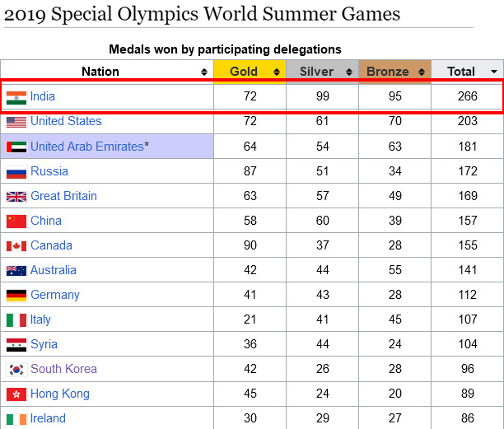Select India's total medals cell 266
The height and width of the screenshot is (429, 504).
click(x=468, y=96)
